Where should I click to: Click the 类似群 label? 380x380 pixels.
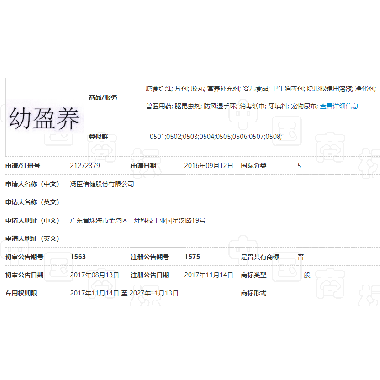click(98, 136)
